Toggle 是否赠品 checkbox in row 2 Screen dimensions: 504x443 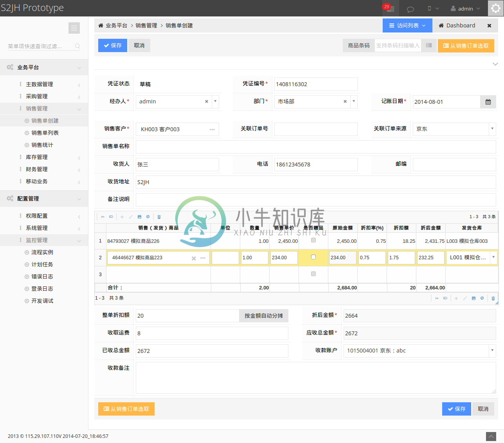(313, 257)
